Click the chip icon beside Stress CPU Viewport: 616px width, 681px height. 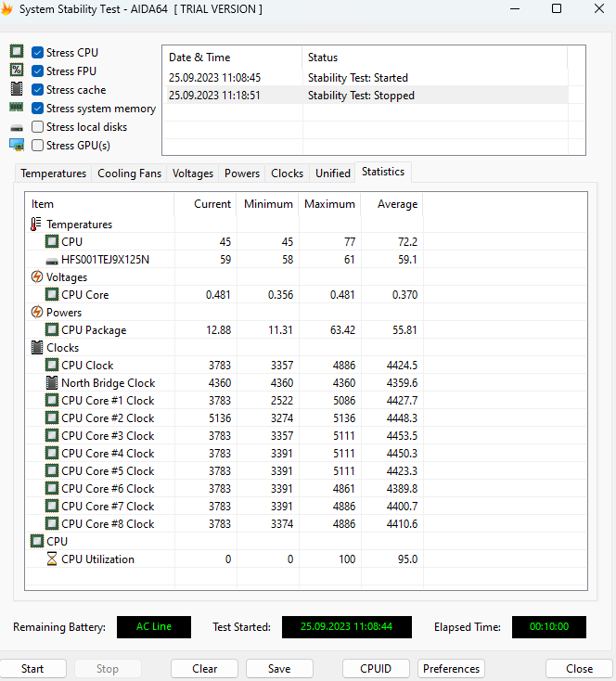(x=17, y=51)
